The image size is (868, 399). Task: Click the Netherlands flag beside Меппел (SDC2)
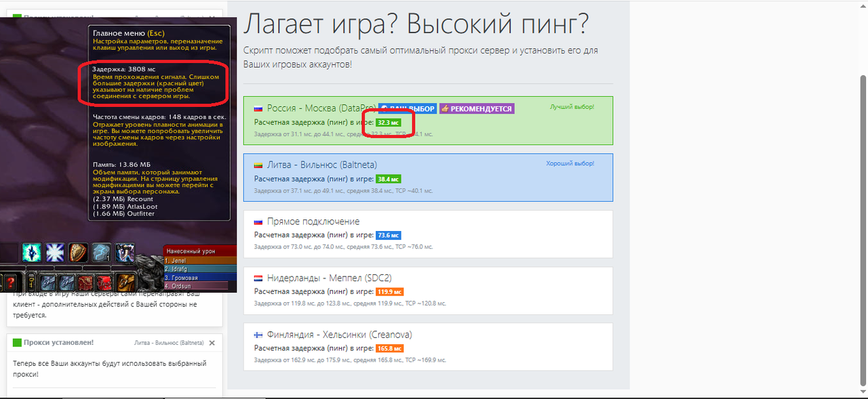click(x=258, y=278)
